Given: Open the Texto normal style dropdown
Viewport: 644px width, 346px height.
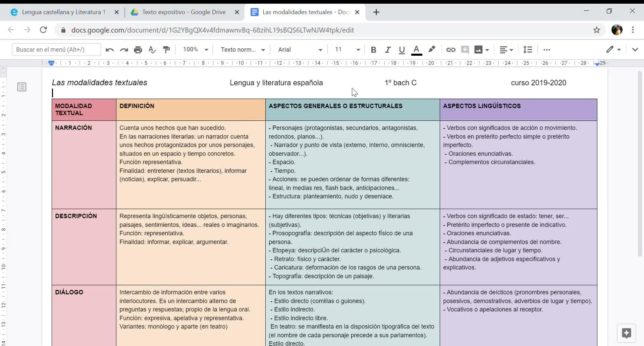Looking at the screenshot, I should (243, 50).
